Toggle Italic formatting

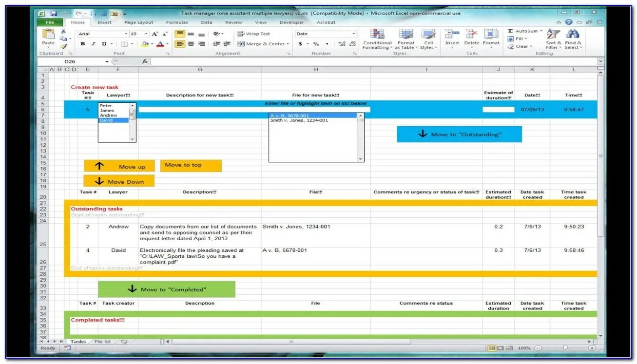click(93, 44)
